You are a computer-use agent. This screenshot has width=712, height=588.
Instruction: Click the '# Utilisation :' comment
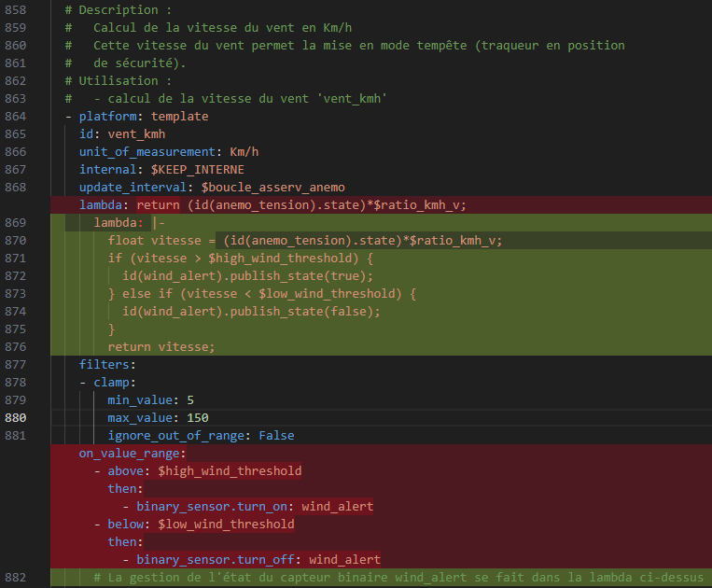pos(119,81)
